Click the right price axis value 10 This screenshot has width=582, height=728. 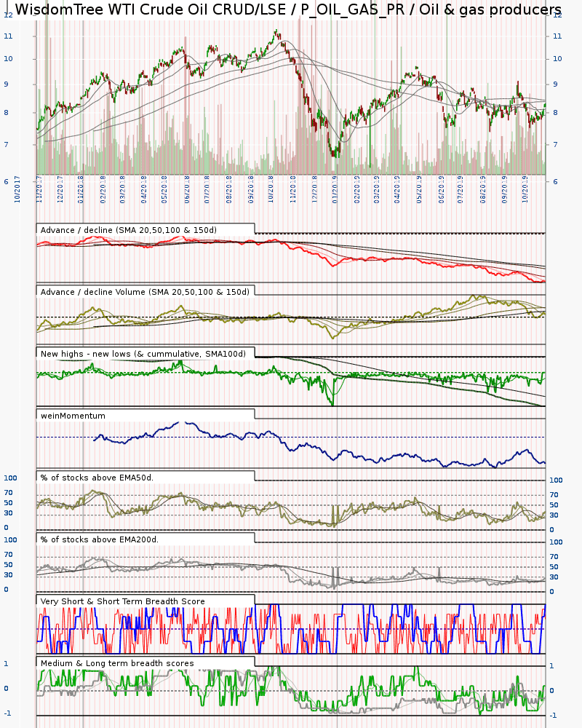(557, 58)
